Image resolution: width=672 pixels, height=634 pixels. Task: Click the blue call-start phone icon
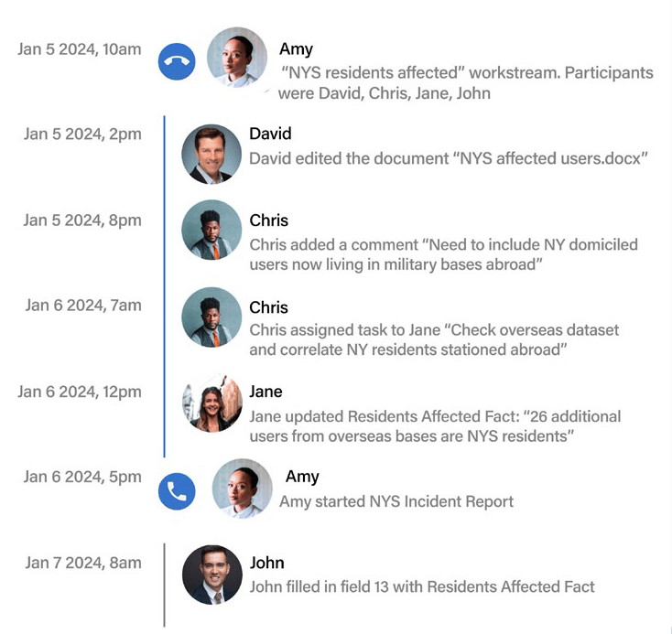(177, 491)
